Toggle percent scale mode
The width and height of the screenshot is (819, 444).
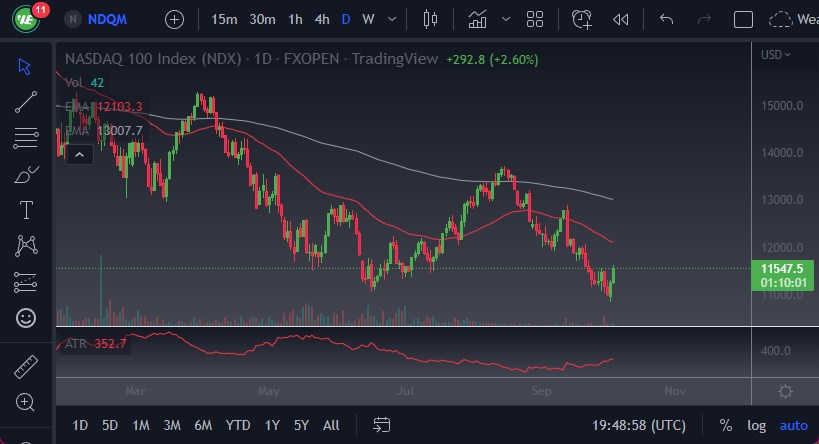click(x=726, y=425)
